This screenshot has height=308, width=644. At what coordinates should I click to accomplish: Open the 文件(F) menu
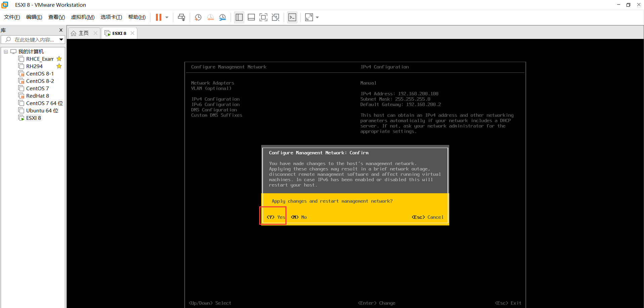click(x=12, y=17)
